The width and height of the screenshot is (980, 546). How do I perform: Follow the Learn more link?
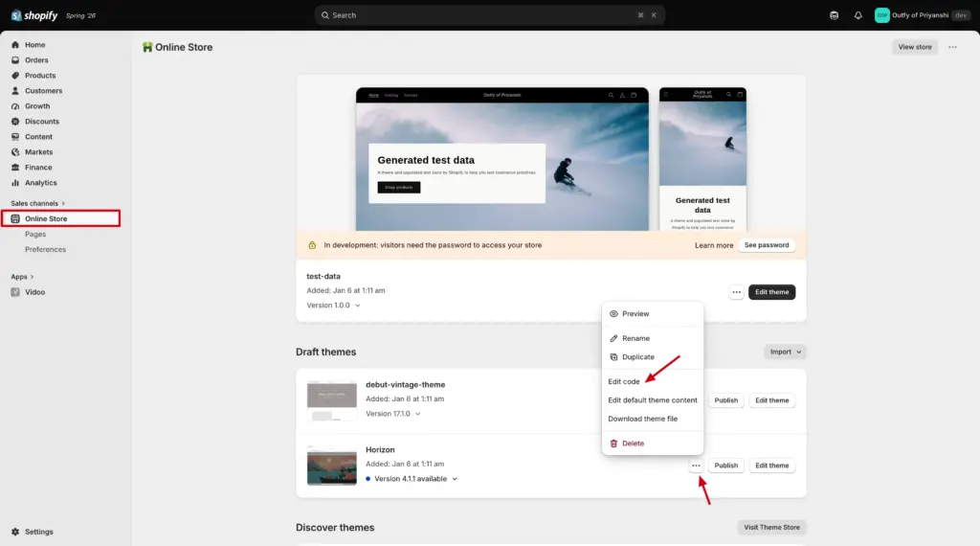[x=714, y=245]
